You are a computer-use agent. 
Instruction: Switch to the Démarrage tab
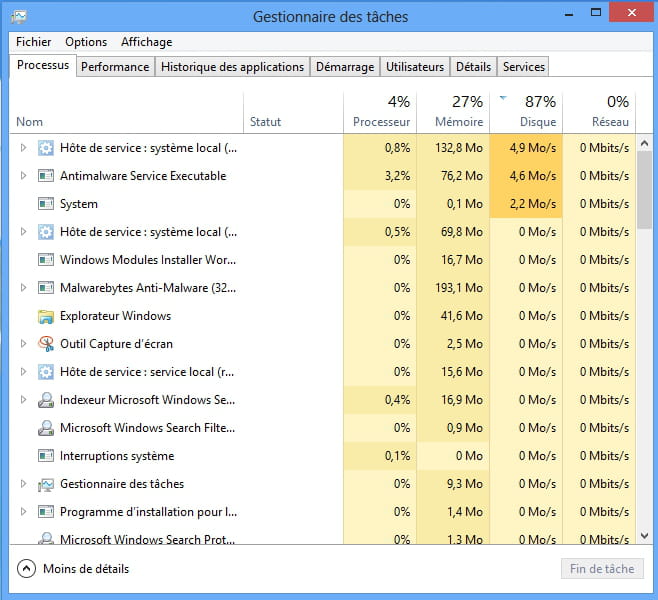pos(344,67)
